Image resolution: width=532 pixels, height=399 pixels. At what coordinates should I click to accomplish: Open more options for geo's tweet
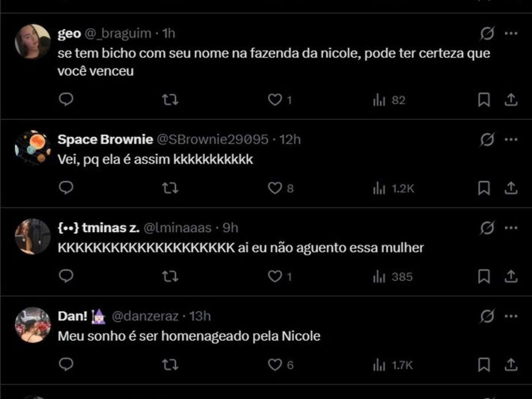tap(511, 33)
